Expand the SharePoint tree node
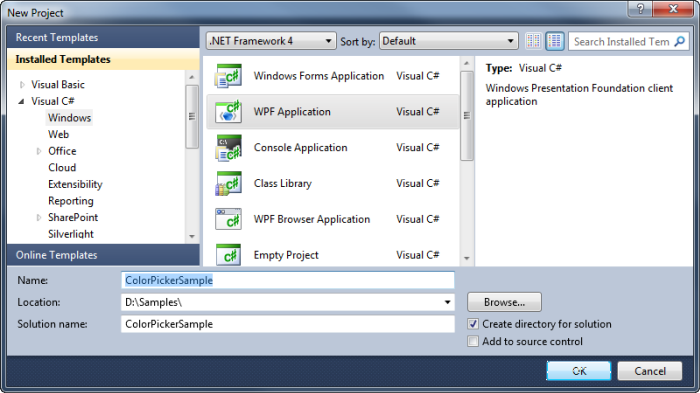This screenshot has height=393, width=700. point(39,217)
